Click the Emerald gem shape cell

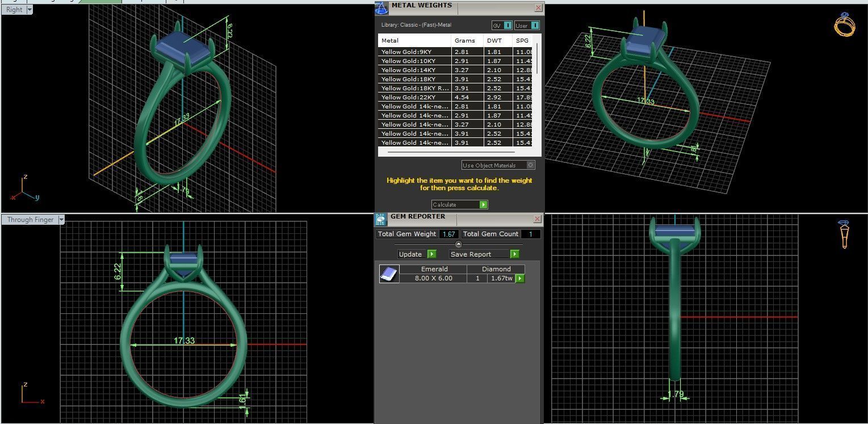(x=434, y=269)
